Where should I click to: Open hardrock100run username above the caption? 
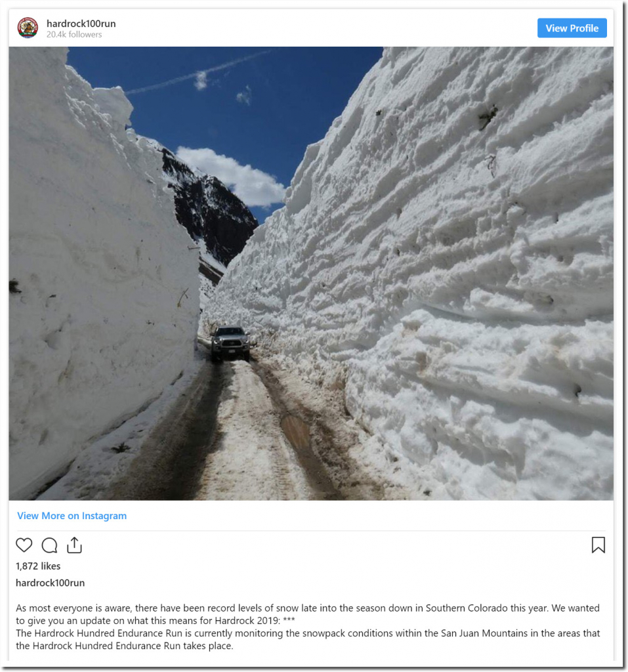click(x=50, y=583)
